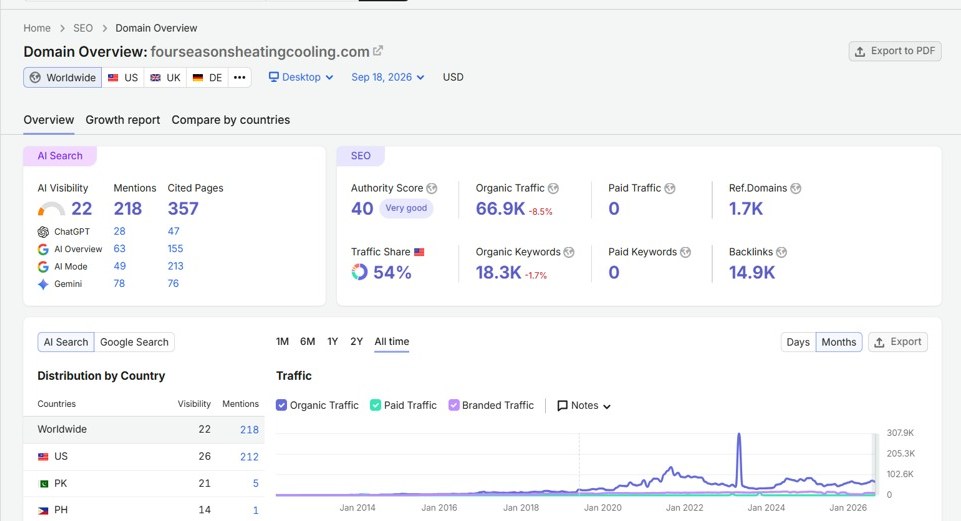This screenshot has width=961, height=521.
Task: Click the chart Export button
Action: point(898,342)
